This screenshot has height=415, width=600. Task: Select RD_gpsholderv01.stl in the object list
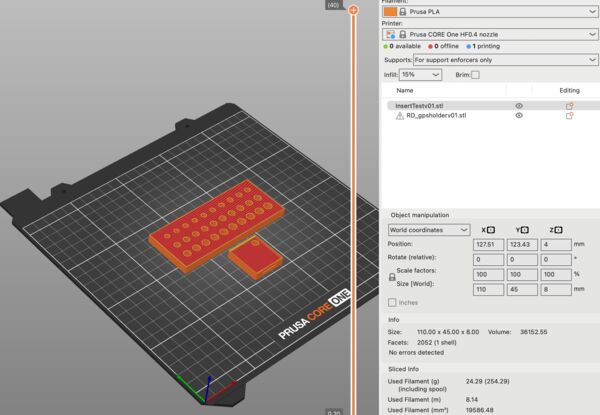(436, 116)
